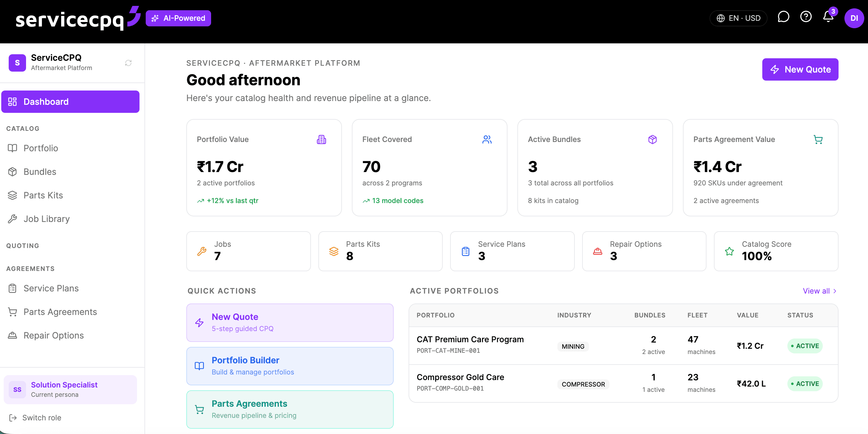Click the Jobs wrench icon
This screenshot has height=434, width=868.
[x=202, y=251]
